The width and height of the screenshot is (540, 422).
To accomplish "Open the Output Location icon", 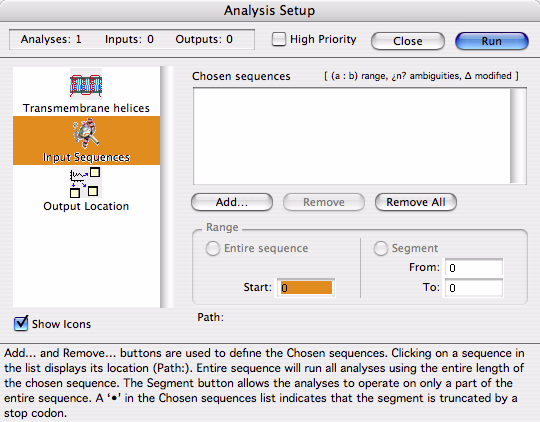I will click(x=86, y=182).
